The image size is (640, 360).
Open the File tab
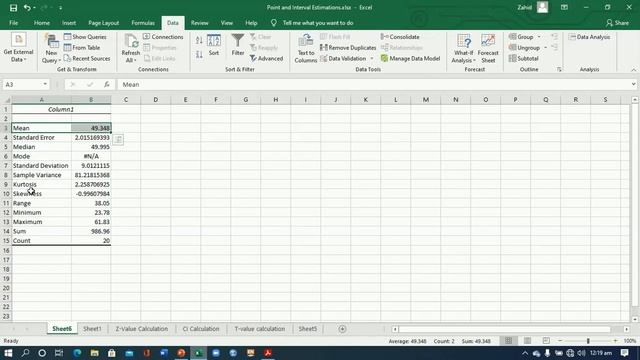click(13, 23)
